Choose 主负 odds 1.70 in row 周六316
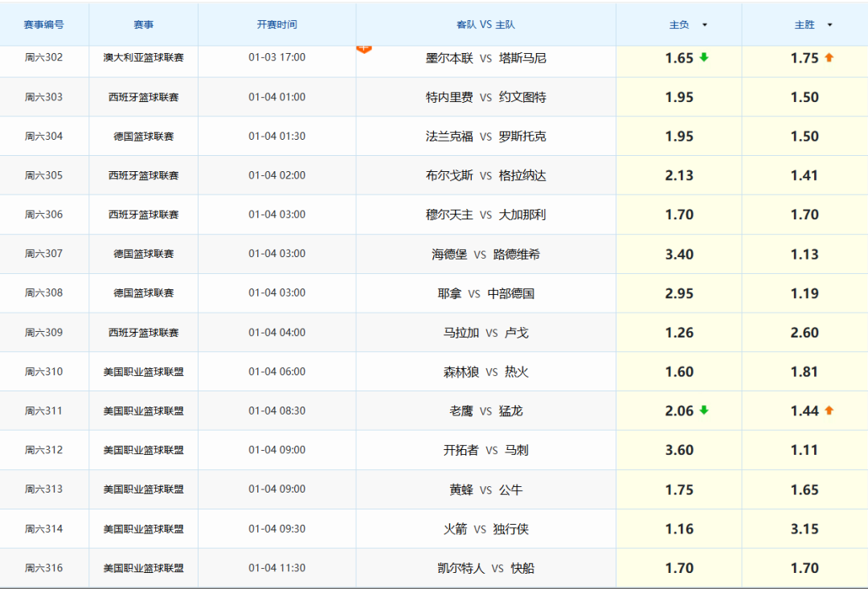 click(679, 568)
